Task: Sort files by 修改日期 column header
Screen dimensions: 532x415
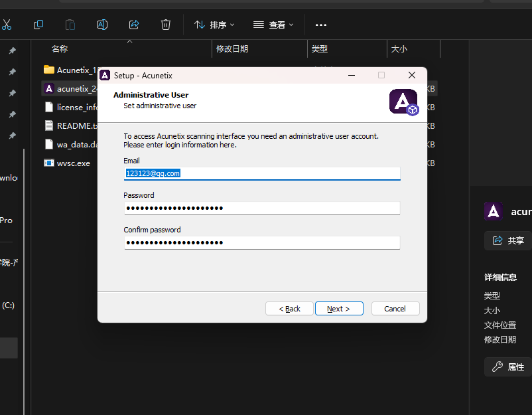Action: 232,49
